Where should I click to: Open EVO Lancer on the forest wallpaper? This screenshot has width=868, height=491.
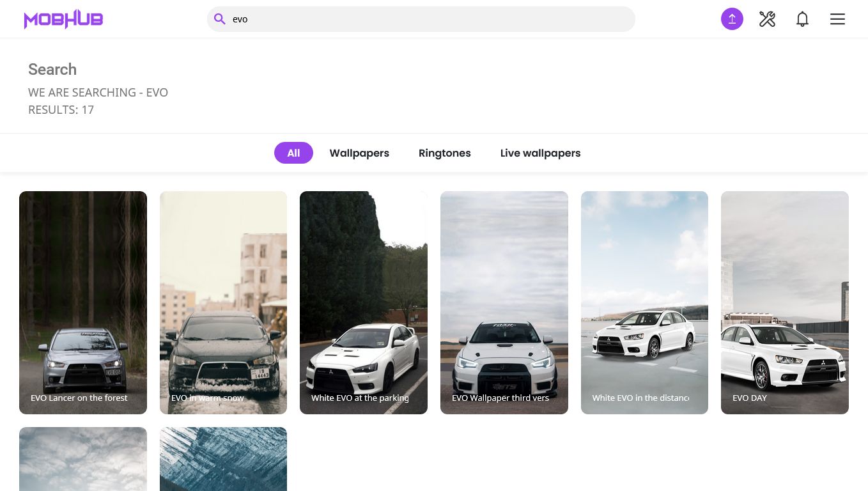point(83,302)
